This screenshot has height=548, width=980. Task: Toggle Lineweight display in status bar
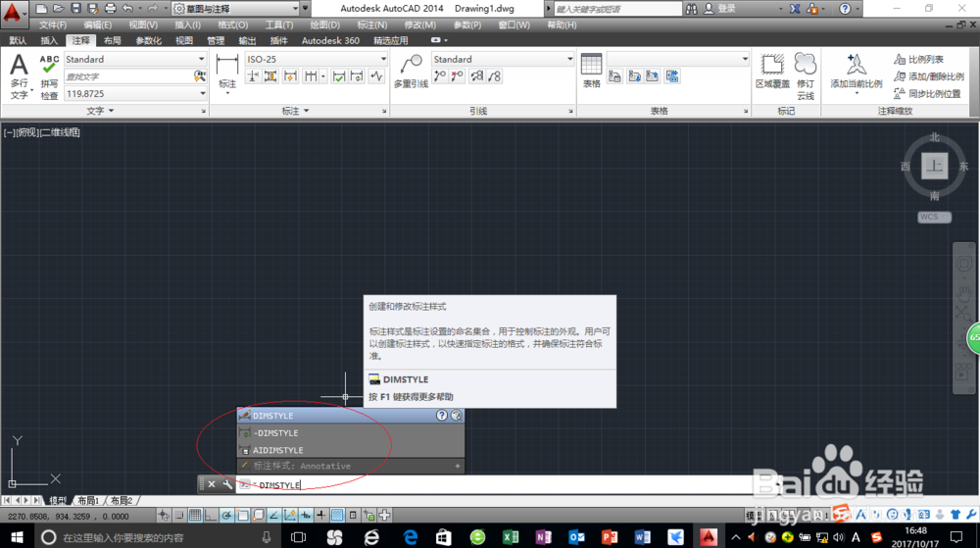(x=320, y=515)
